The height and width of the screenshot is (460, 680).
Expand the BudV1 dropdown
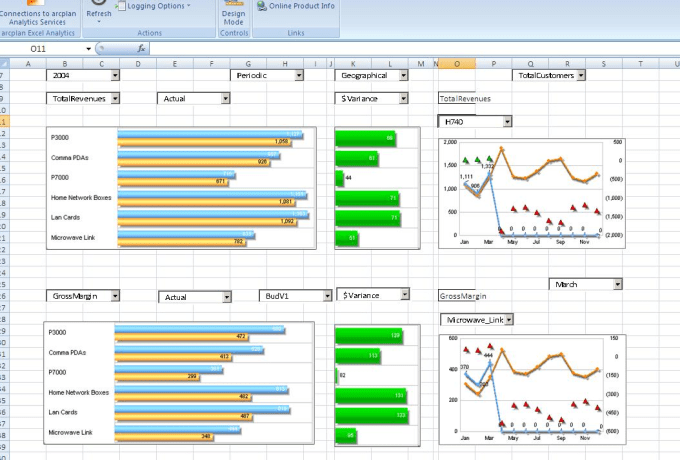pyautogui.click(x=327, y=296)
